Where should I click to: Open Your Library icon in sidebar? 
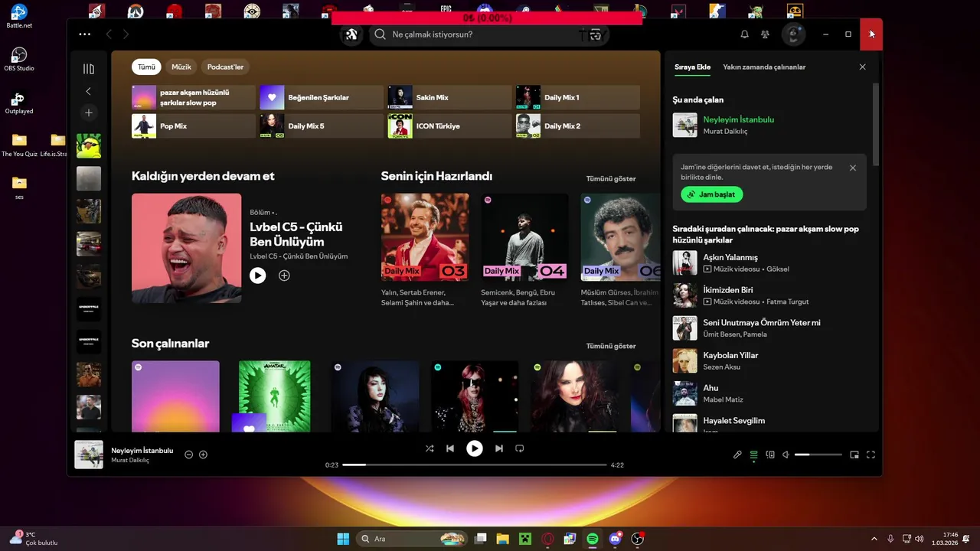pos(89,69)
